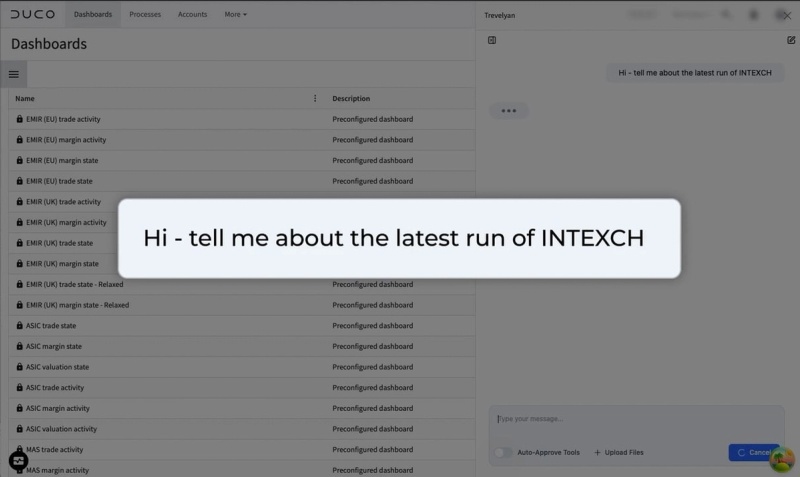Switch to the Processes tab
The height and width of the screenshot is (477, 800).
pos(145,14)
